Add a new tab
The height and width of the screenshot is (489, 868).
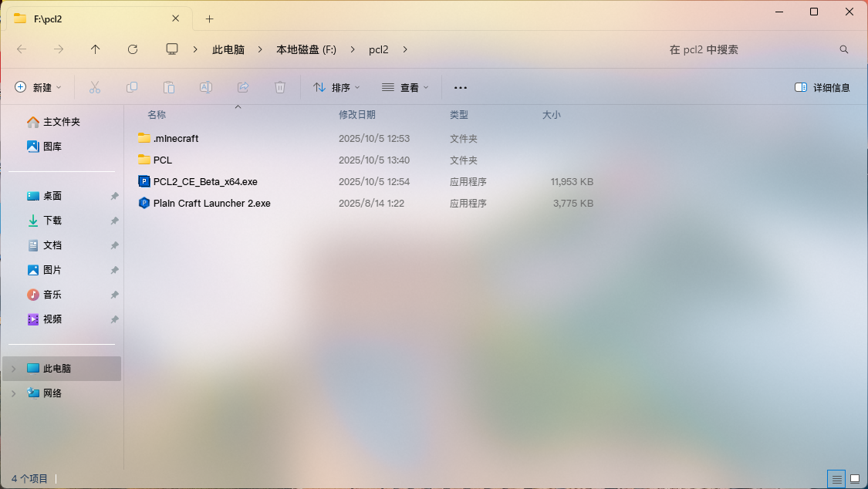tap(209, 19)
